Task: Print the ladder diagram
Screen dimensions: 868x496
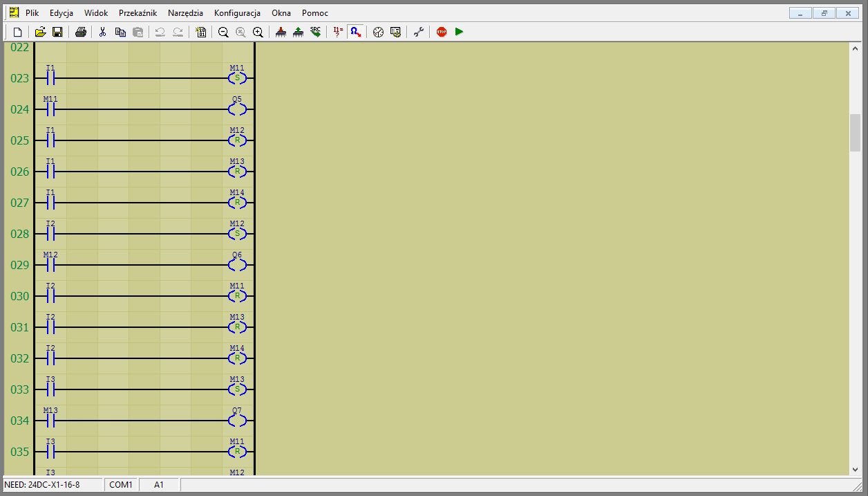Action: [81, 32]
